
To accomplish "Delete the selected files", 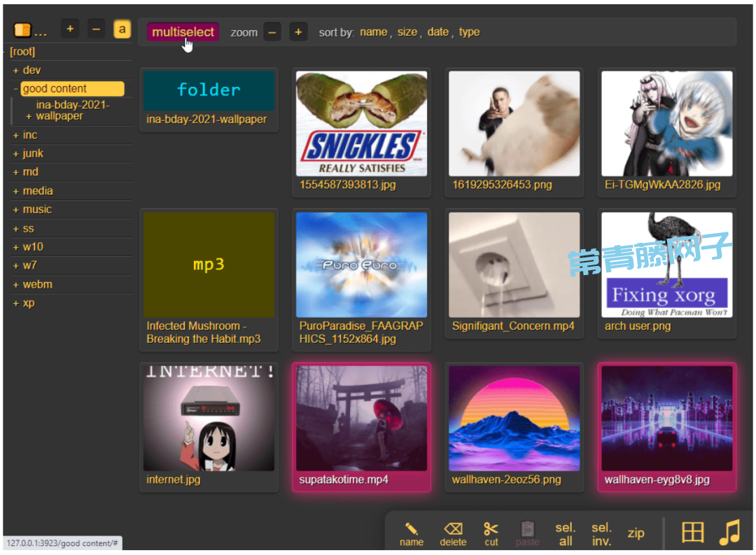I will [x=453, y=533].
